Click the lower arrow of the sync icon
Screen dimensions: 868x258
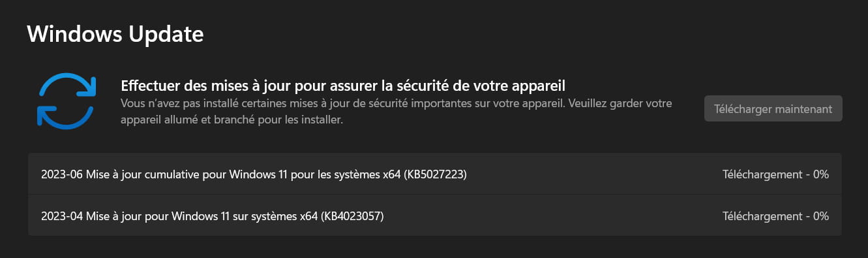tap(65, 115)
